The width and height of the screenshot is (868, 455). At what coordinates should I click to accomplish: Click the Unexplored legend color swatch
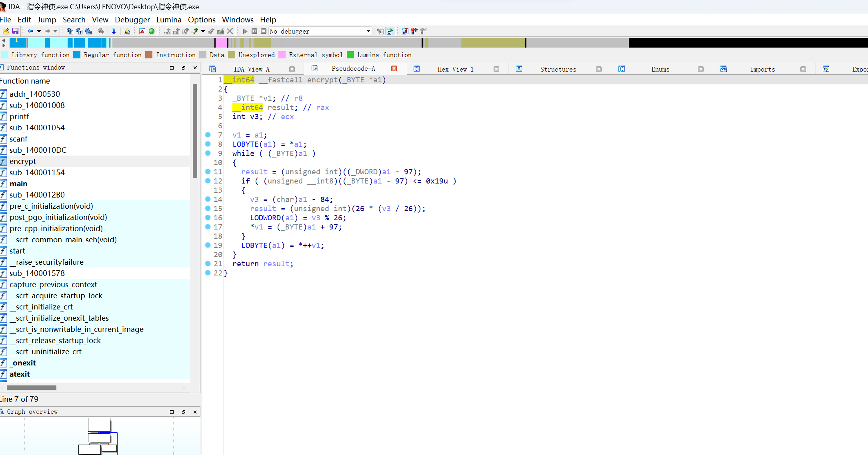click(x=232, y=55)
